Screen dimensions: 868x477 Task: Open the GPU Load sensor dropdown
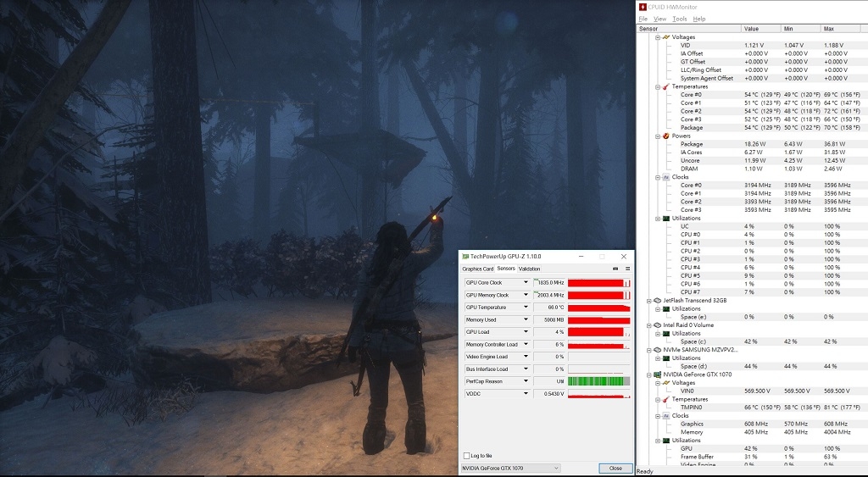click(x=526, y=332)
